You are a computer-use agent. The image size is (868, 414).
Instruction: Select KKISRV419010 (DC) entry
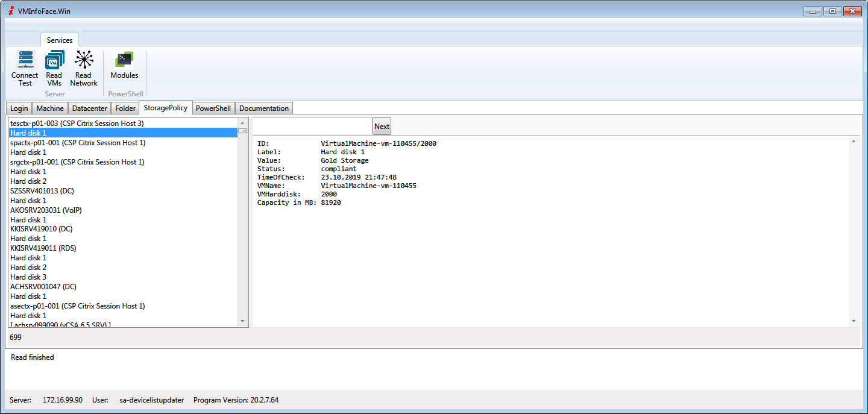(123, 229)
